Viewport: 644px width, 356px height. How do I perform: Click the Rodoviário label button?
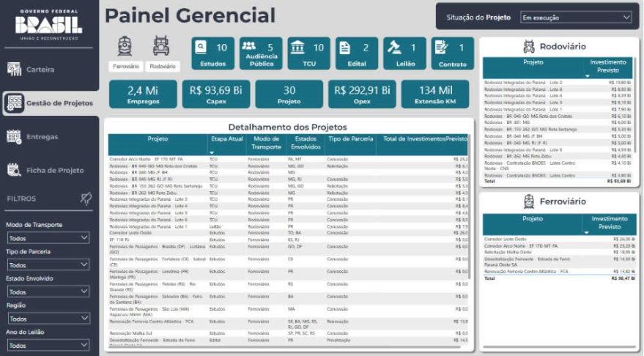point(163,66)
